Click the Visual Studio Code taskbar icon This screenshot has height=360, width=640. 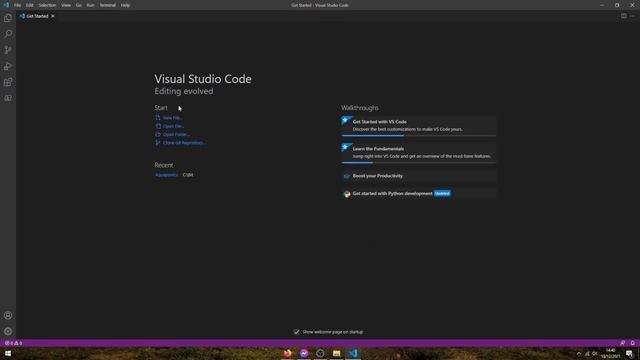click(x=353, y=353)
